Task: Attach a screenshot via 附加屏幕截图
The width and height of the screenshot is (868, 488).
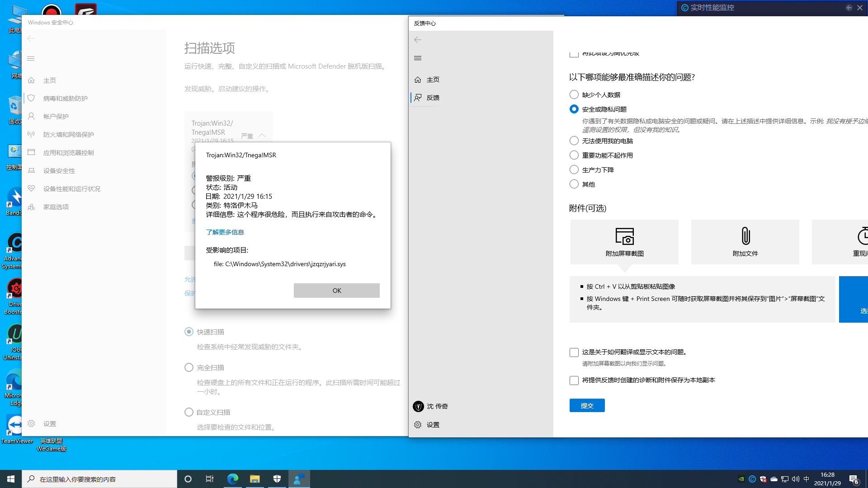Action: (624, 242)
